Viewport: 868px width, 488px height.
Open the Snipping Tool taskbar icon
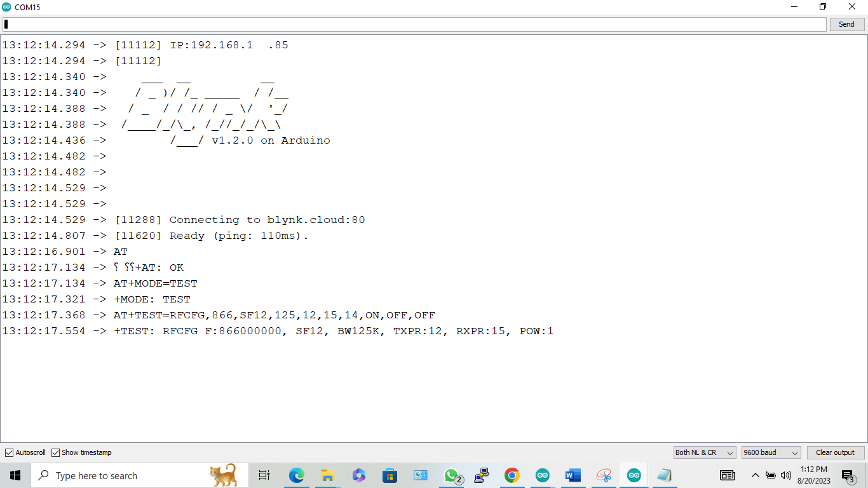point(604,475)
